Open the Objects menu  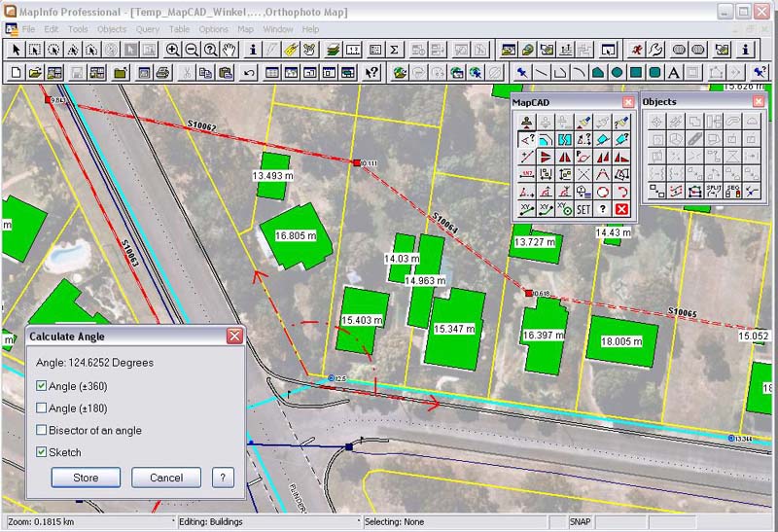click(112, 29)
